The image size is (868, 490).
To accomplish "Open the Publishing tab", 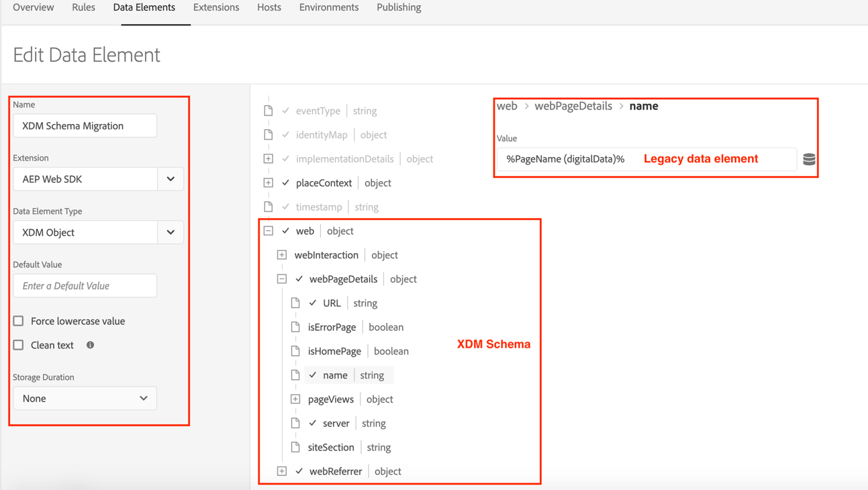I will pyautogui.click(x=398, y=7).
